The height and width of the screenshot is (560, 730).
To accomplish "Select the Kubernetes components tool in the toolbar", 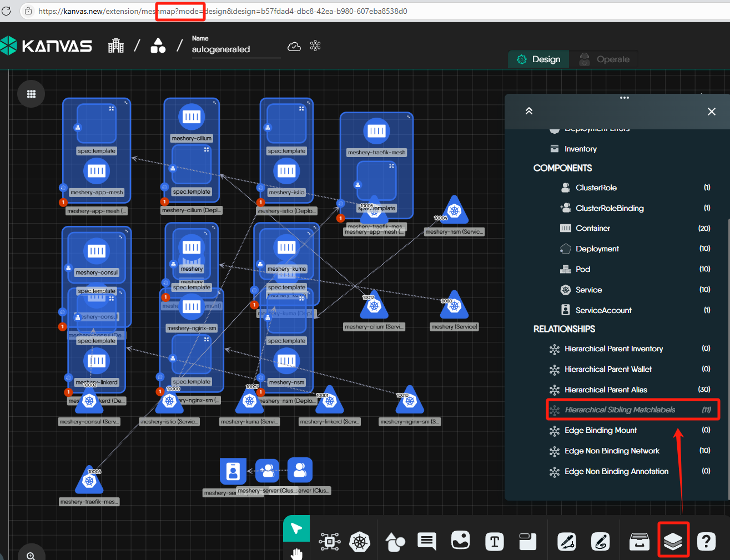I will (360, 541).
